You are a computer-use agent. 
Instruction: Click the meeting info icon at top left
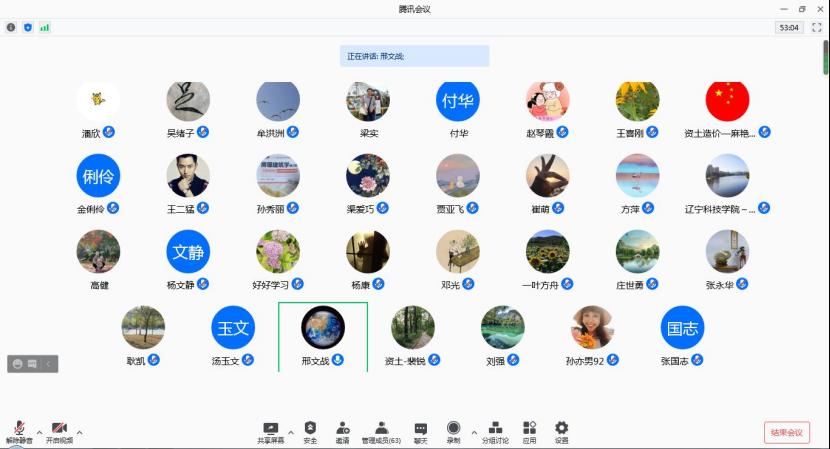pos(12,27)
